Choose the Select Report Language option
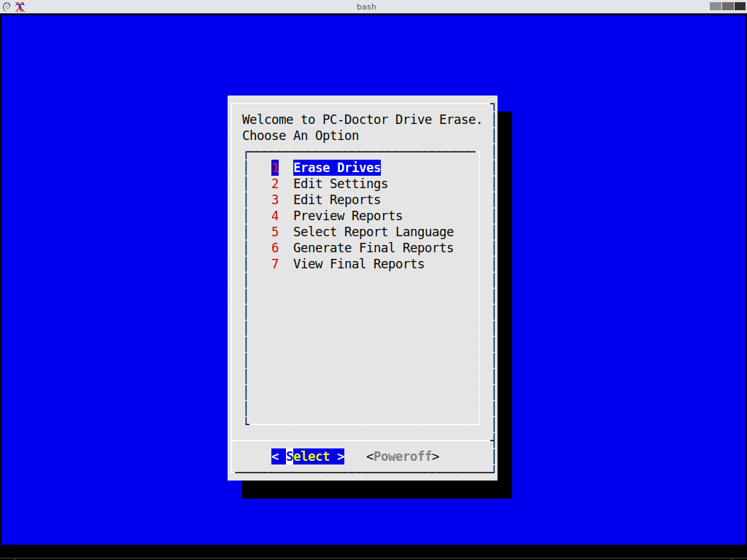The width and height of the screenshot is (747, 560). [x=373, y=231]
